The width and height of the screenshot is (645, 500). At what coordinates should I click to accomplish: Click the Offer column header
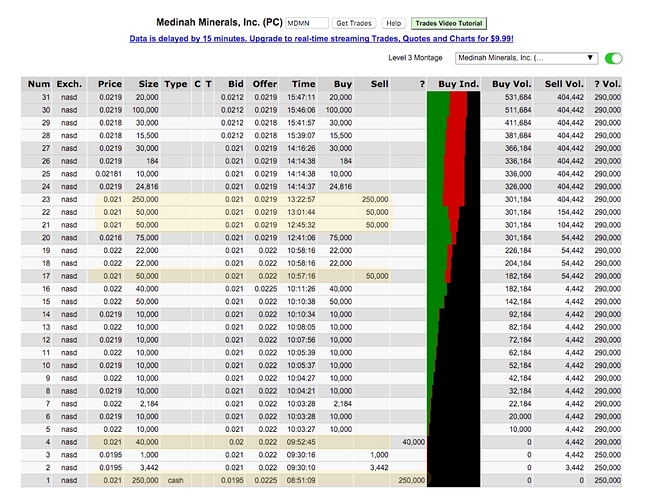(x=264, y=84)
